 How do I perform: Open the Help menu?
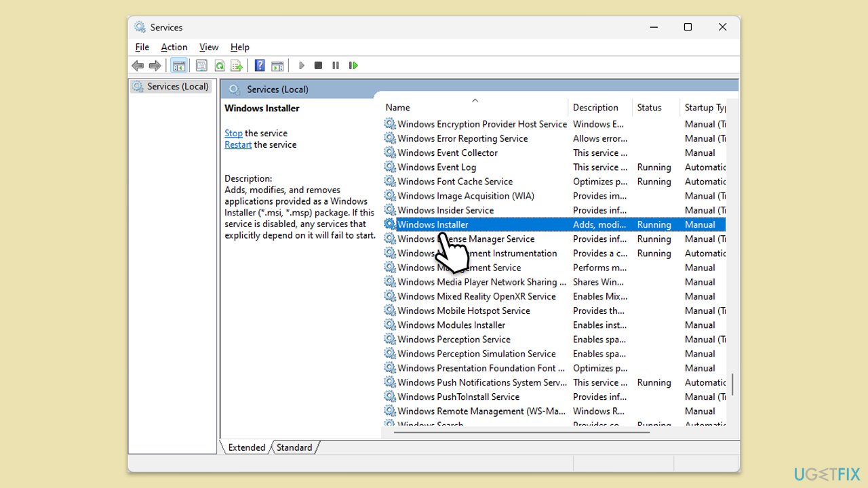tap(240, 47)
